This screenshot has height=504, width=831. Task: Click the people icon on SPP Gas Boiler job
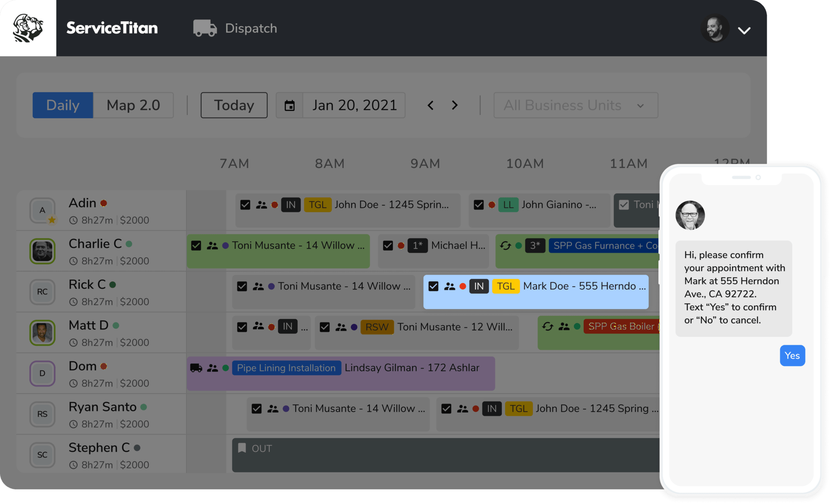[564, 327]
